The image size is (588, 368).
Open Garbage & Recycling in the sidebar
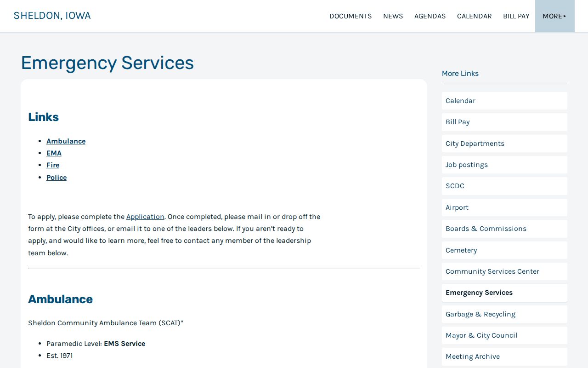(x=504, y=314)
